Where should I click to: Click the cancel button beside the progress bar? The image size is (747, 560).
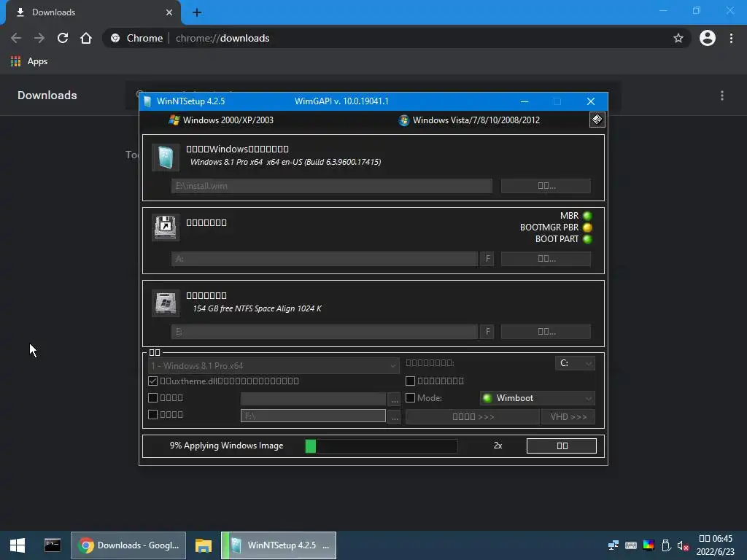click(562, 446)
